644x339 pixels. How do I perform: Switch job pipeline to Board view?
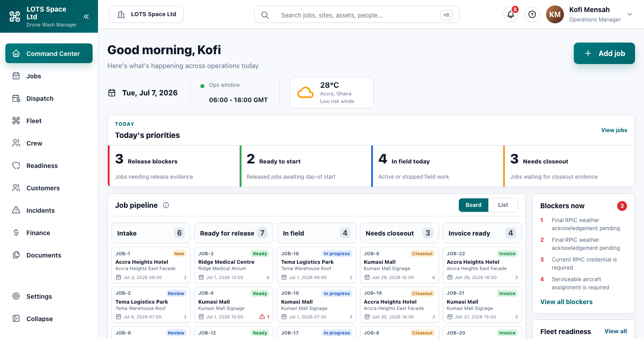tap(474, 205)
